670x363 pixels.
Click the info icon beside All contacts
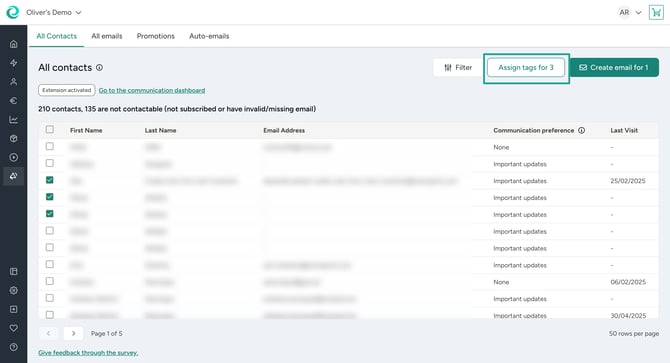click(100, 67)
